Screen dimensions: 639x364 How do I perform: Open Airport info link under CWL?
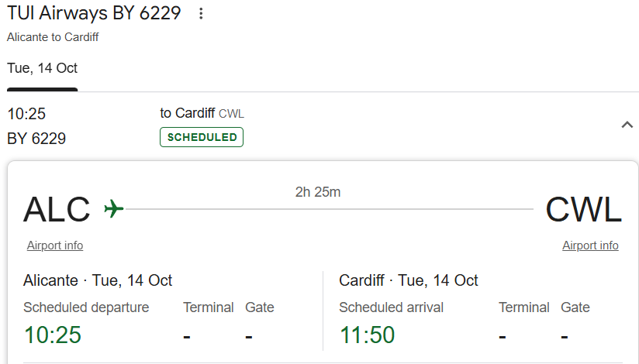click(590, 246)
